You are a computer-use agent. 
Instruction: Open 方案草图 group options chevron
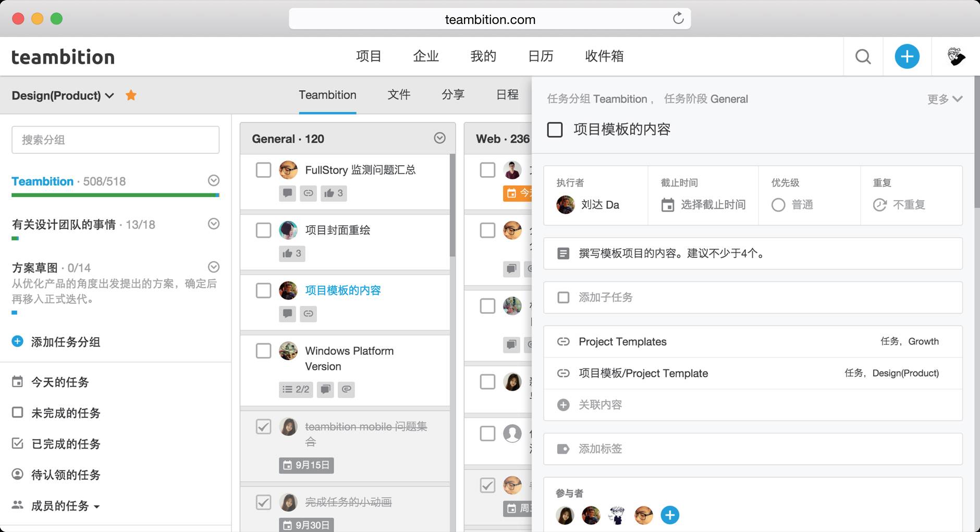[x=214, y=267]
